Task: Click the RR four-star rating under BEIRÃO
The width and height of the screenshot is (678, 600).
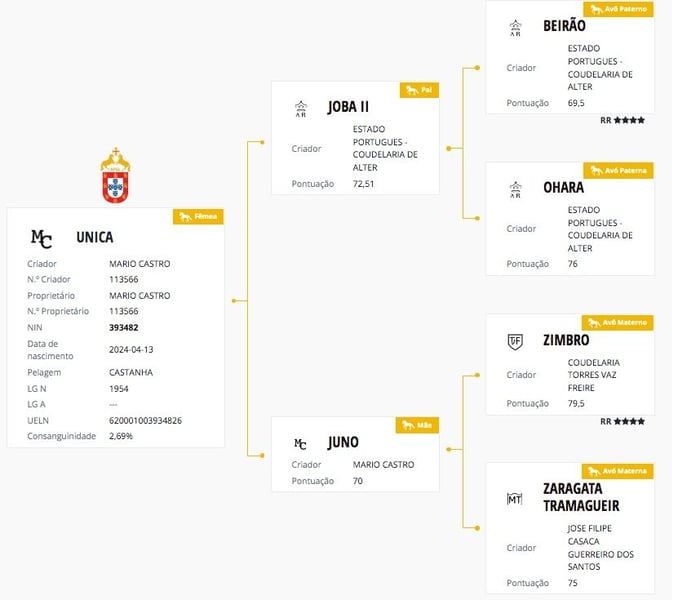Action: 622,120
